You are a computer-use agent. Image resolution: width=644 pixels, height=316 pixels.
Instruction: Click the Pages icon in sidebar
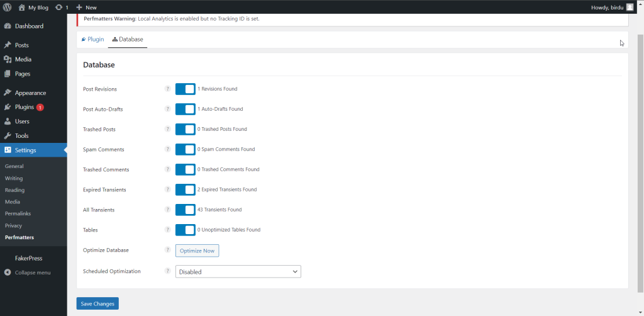pos(8,74)
